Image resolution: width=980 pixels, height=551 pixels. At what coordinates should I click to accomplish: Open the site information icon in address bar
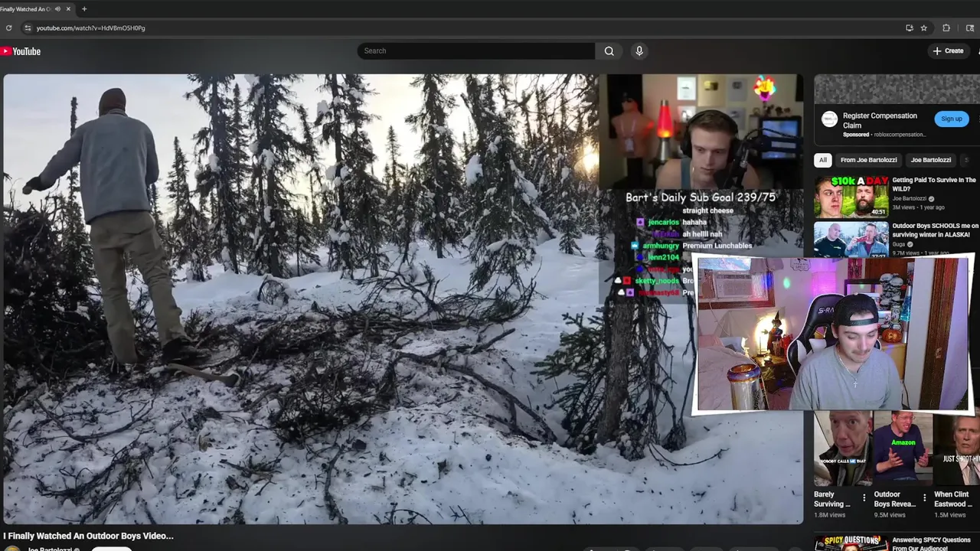[28, 28]
